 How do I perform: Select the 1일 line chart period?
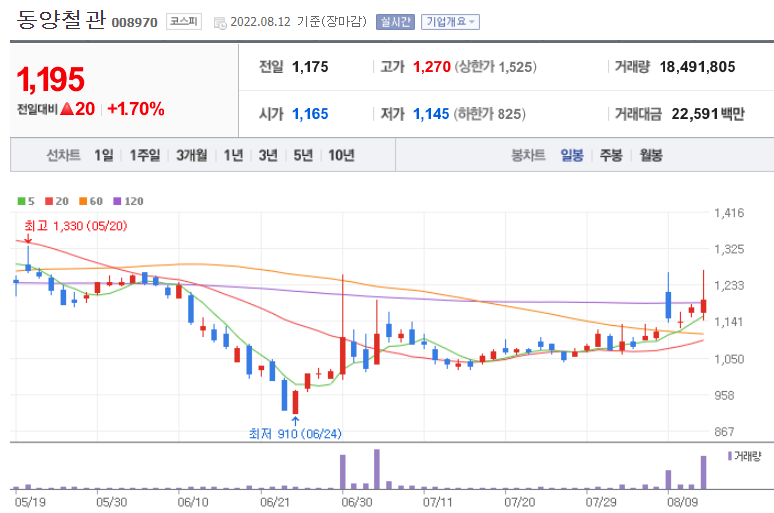point(104,156)
